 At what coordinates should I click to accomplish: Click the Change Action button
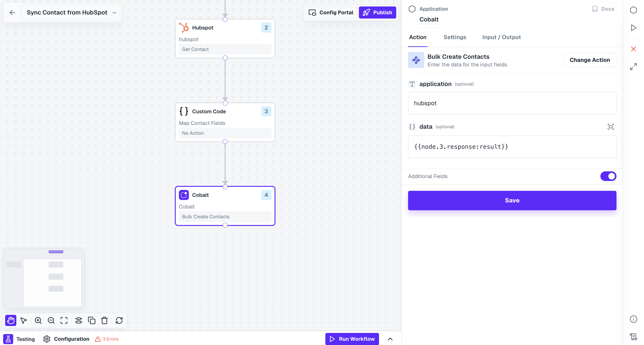click(x=589, y=60)
